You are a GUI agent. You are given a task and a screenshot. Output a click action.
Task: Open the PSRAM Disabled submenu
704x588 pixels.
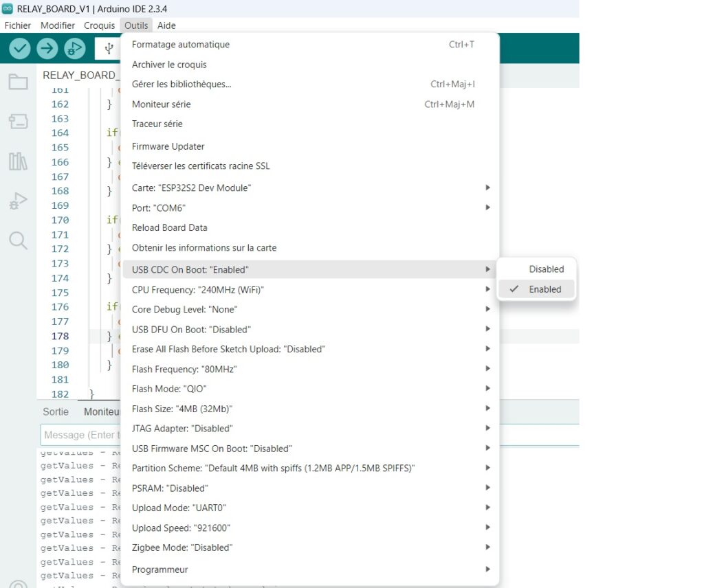click(309, 488)
